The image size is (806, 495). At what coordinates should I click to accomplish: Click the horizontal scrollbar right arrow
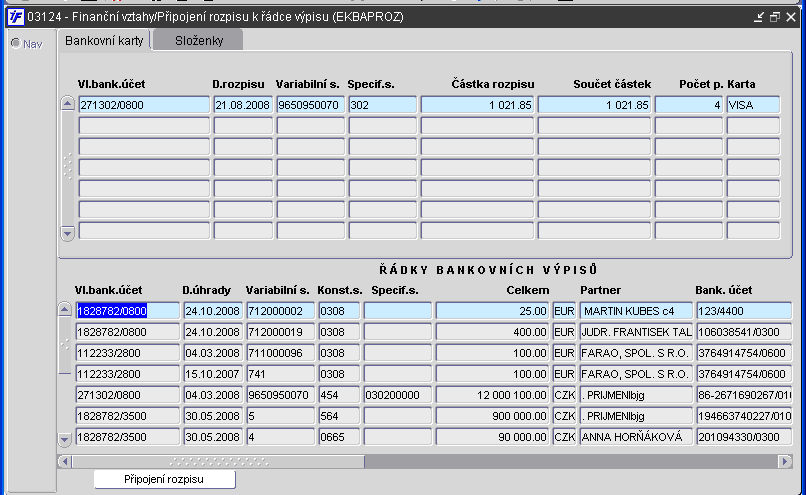click(x=785, y=462)
